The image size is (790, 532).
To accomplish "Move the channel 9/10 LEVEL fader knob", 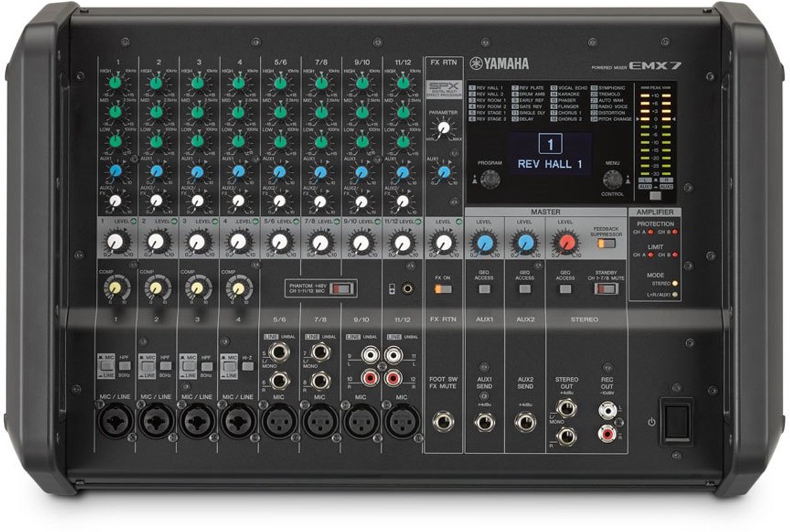I will (361, 244).
